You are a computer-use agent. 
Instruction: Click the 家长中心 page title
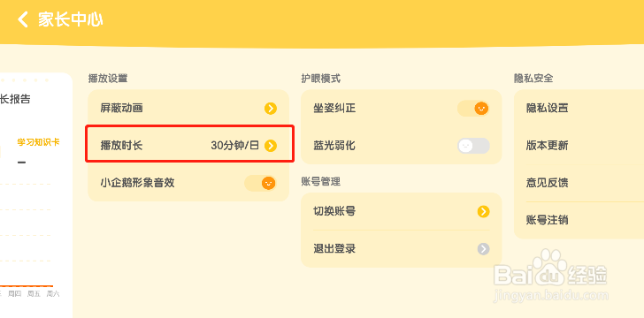point(70,19)
